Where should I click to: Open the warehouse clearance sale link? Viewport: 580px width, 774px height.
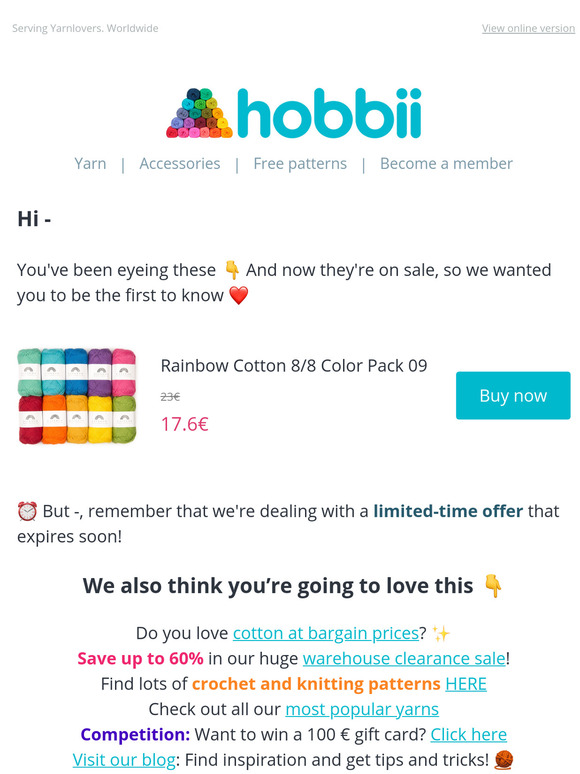(x=404, y=658)
